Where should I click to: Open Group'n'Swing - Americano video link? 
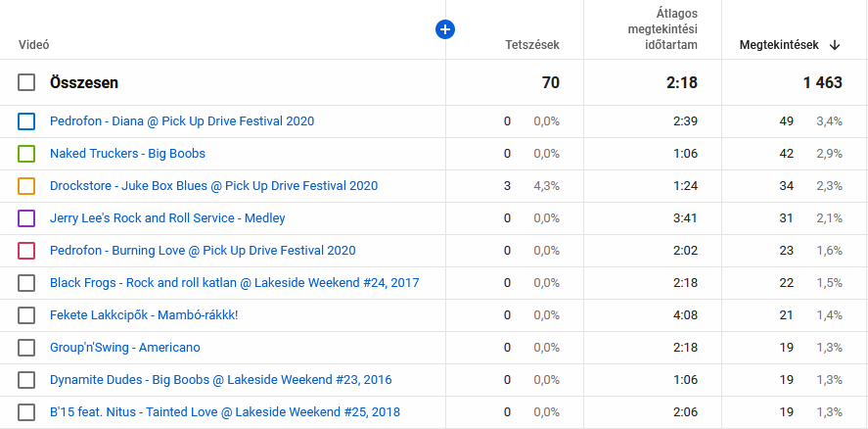click(x=124, y=348)
